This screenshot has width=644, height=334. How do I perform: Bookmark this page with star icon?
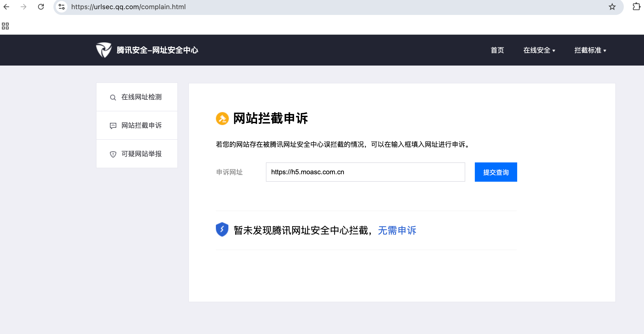point(612,7)
